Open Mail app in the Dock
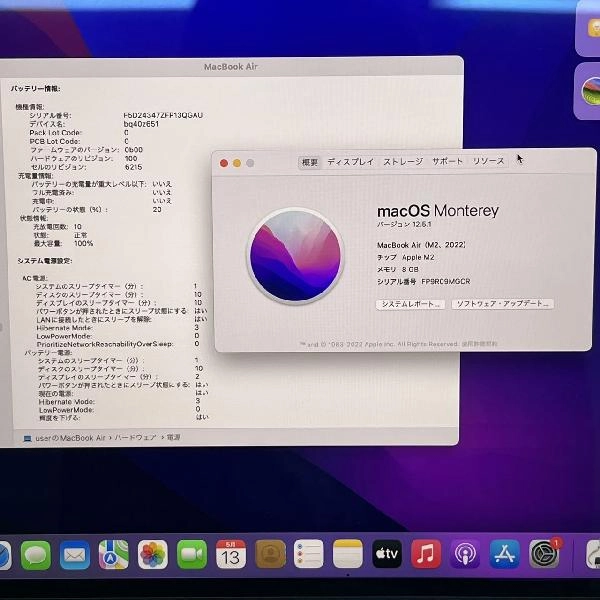600x600 pixels. click(x=75, y=554)
